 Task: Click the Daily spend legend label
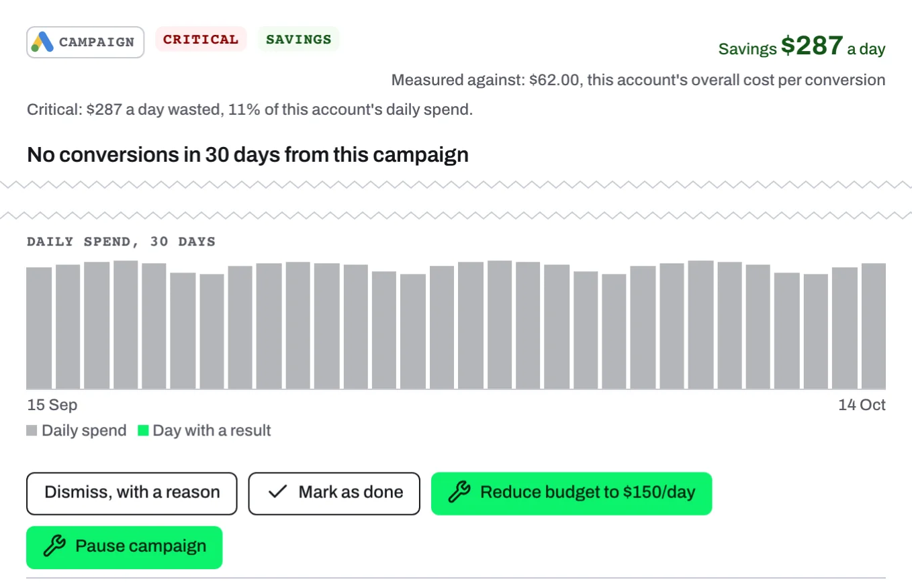[x=84, y=431]
